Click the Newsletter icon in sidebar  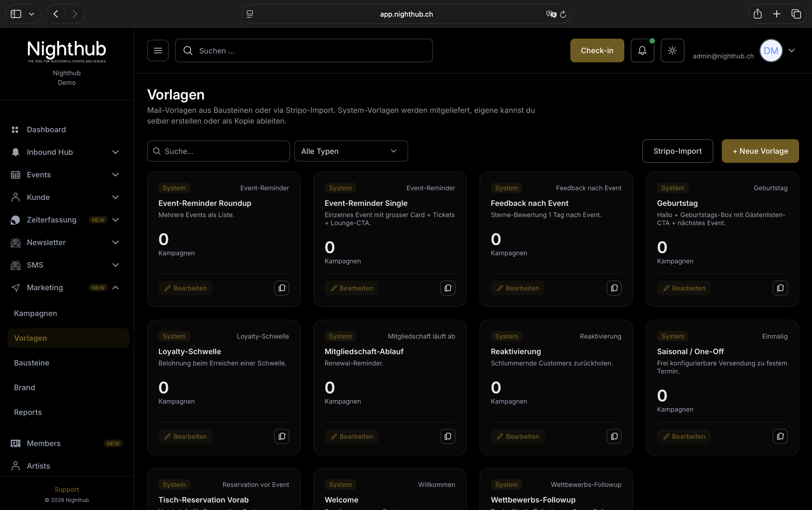[x=15, y=243]
